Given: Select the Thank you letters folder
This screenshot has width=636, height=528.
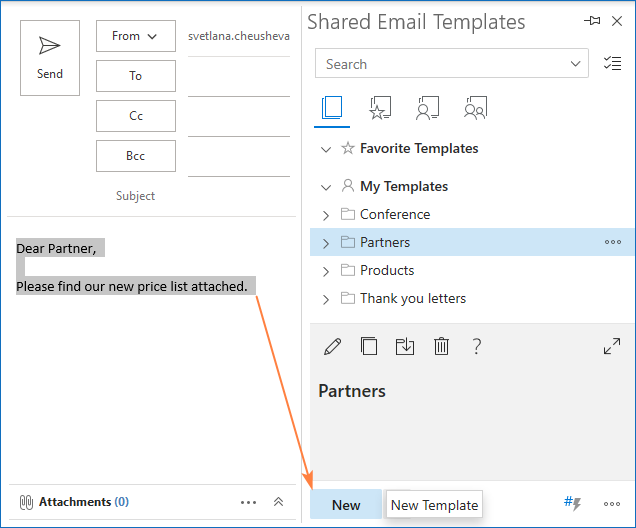Looking at the screenshot, I should click(412, 298).
